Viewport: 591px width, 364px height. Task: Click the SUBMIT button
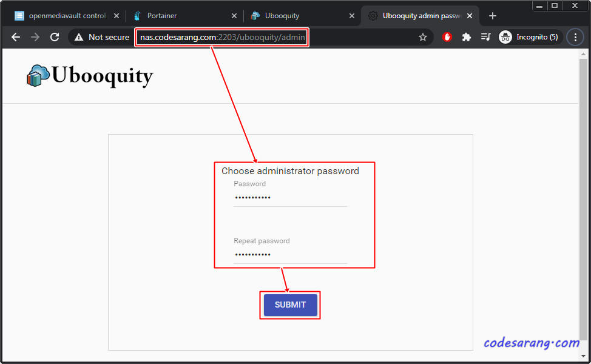coord(290,305)
